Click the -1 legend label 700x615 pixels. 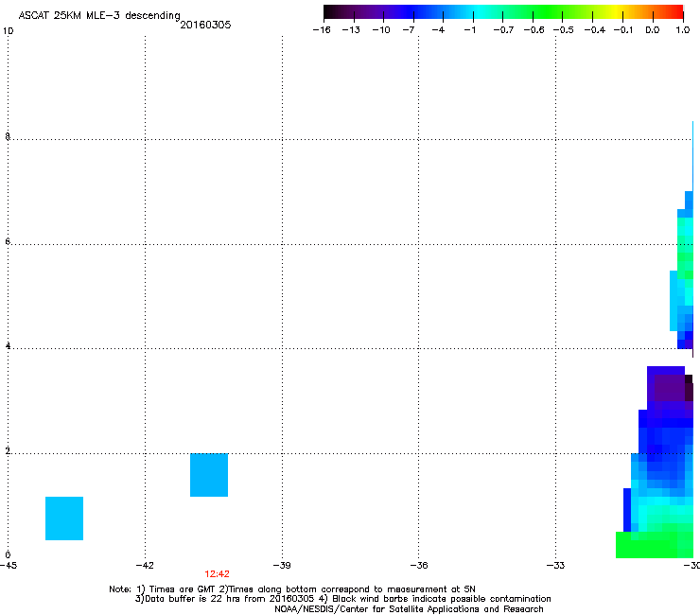point(469,30)
